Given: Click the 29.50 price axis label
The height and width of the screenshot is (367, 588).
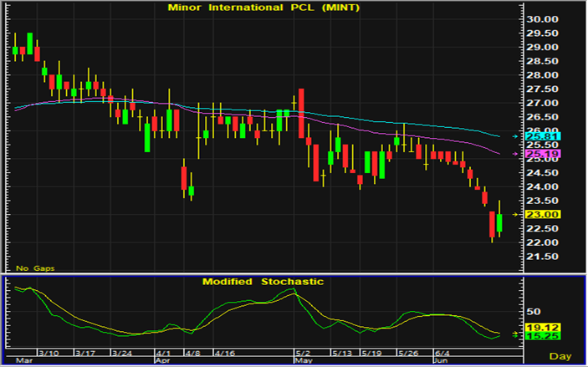Looking at the screenshot, I should pos(542,33).
